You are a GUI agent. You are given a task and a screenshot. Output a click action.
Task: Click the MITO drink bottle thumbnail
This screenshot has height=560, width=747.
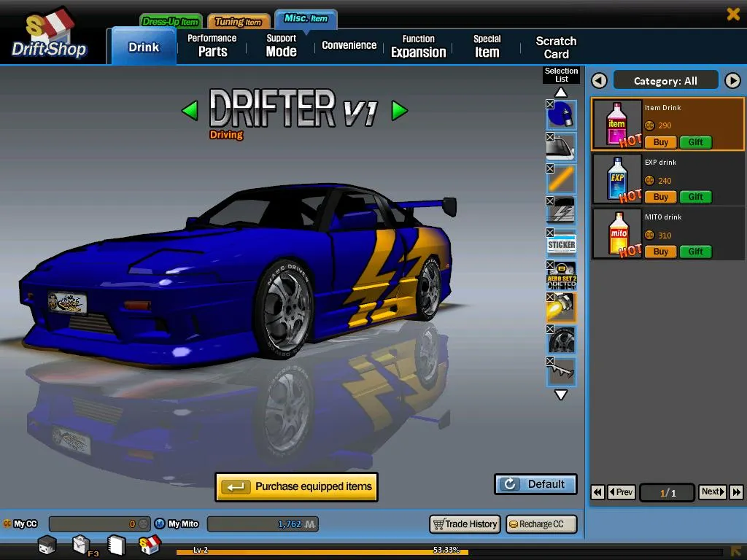[x=617, y=234]
